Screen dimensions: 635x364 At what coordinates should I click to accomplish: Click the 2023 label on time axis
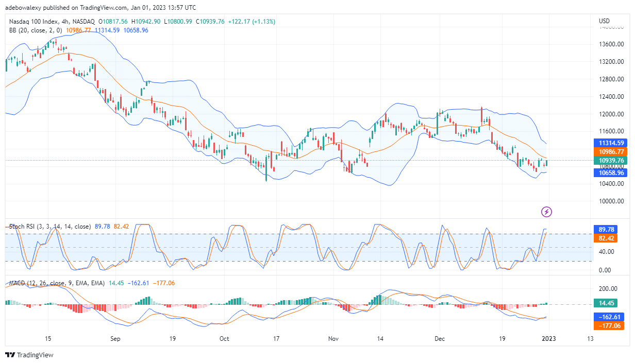[x=548, y=339]
